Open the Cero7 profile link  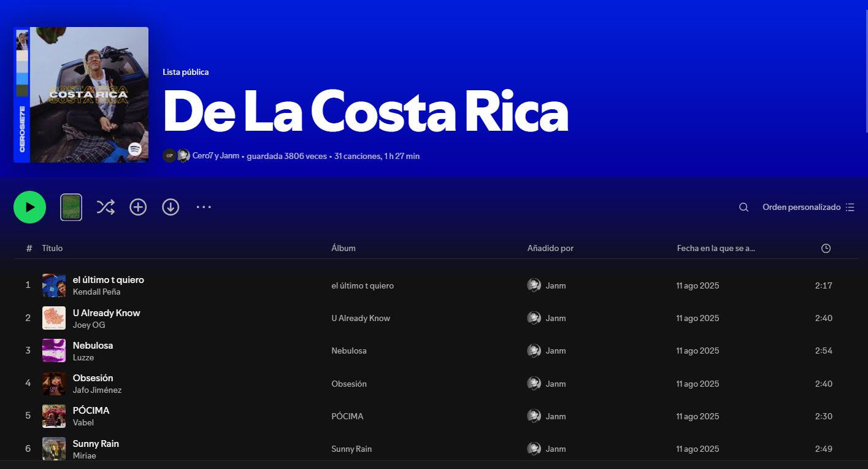click(202, 156)
